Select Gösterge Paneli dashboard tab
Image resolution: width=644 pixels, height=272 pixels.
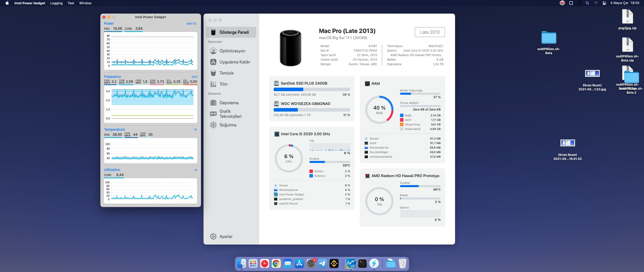click(x=234, y=32)
